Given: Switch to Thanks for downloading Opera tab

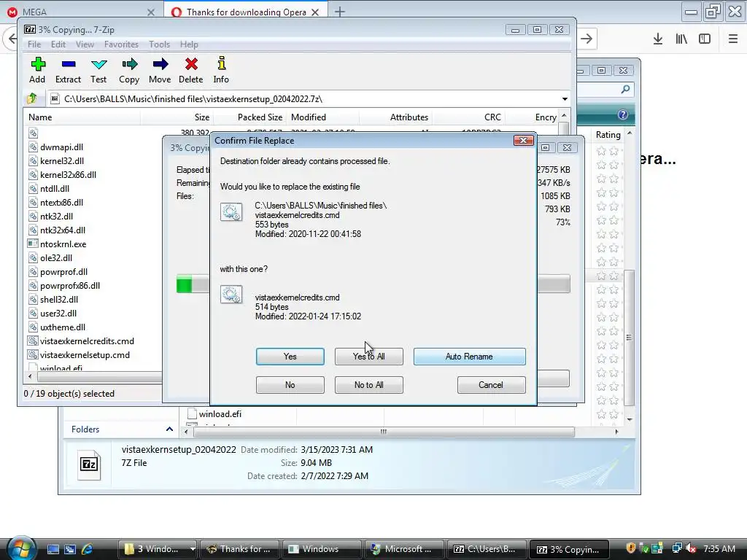Looking at the screenshot, I should [246, 12].
